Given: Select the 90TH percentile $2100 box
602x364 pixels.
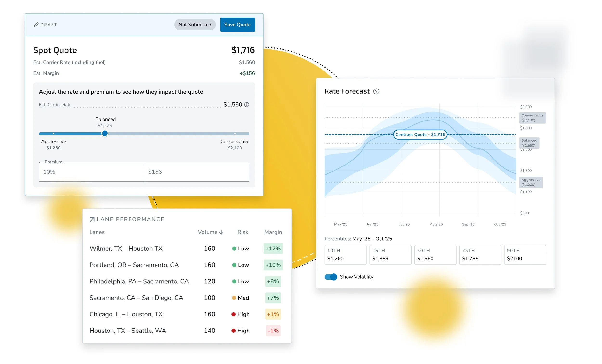Looking at the screenshot, I should pyautogui.click(x=525, y=255).
